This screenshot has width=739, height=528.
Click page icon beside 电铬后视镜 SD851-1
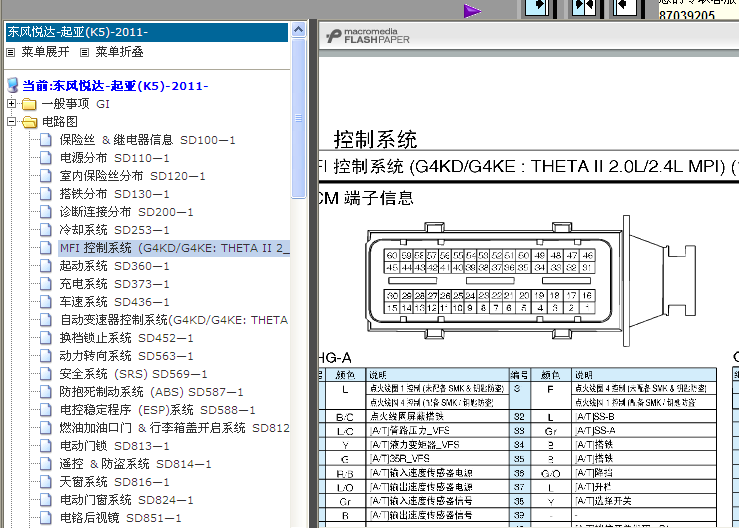46,518
